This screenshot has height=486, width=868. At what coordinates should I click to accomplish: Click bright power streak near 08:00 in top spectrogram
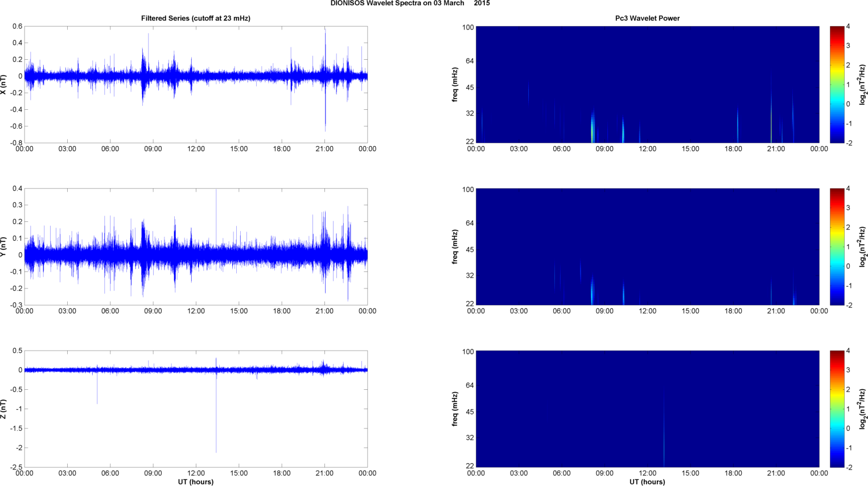pyautogui.click(x=593, y=127)
